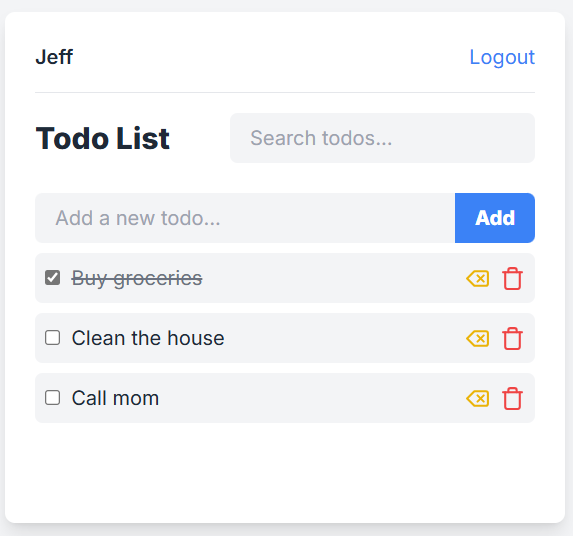Delete the Buy groceries todo with trash icon

[512, 278]
